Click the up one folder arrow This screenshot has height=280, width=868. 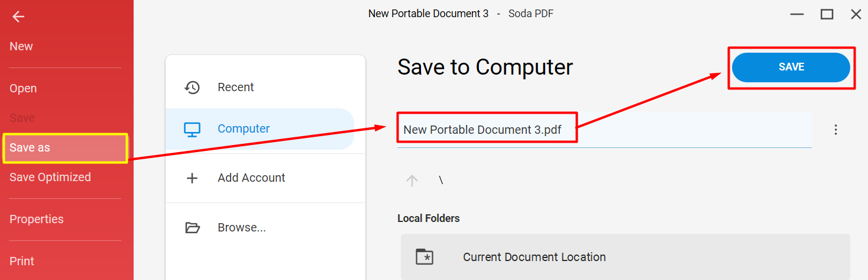point(412,181)
